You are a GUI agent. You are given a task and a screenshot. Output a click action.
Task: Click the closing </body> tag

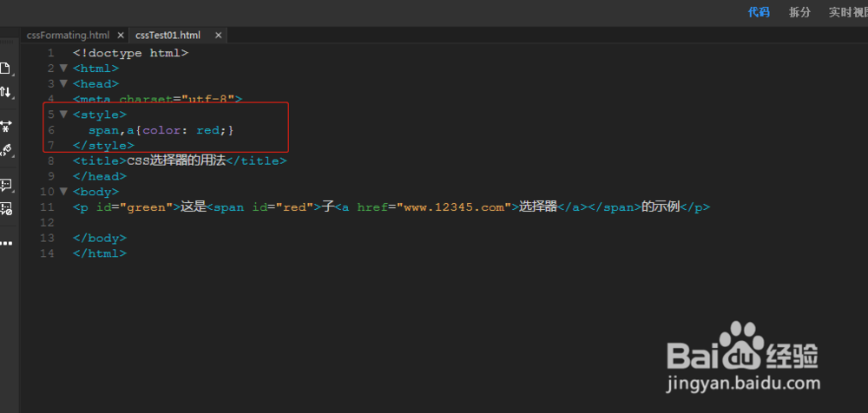[100, 238]
